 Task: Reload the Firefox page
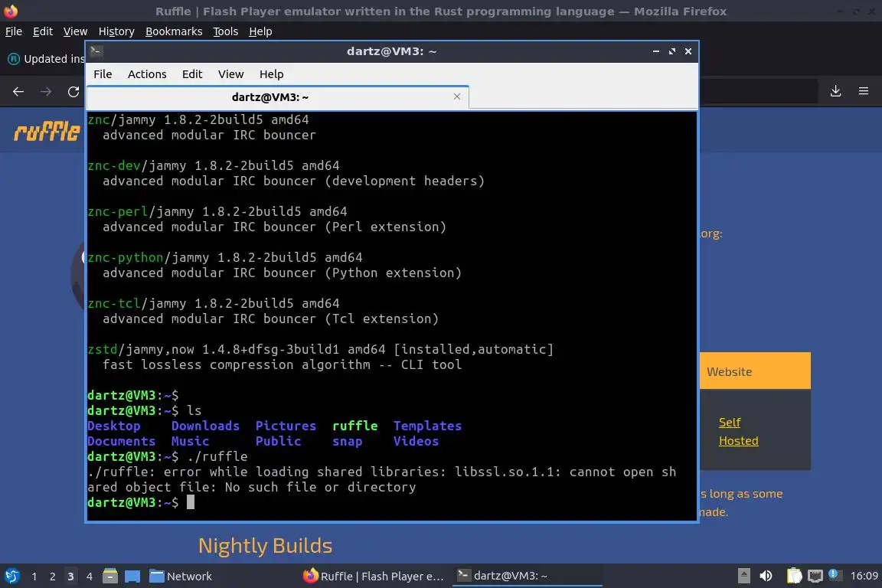73,91
